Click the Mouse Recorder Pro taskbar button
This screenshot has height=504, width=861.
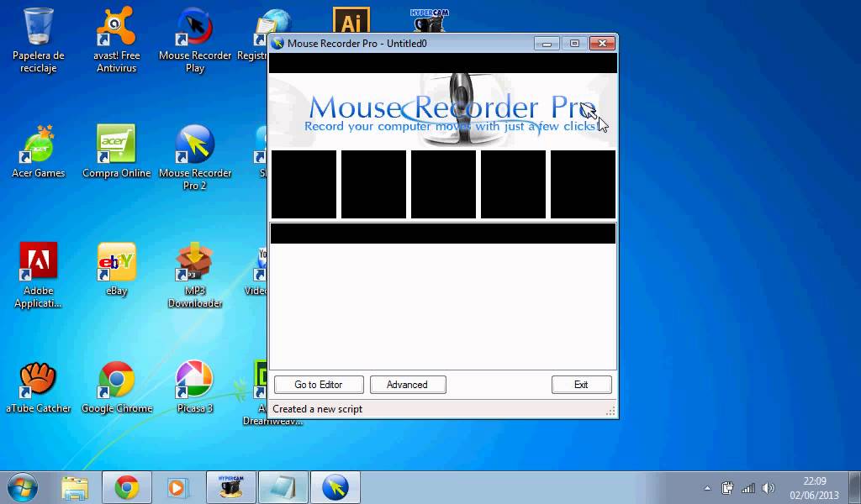[335, 487]
